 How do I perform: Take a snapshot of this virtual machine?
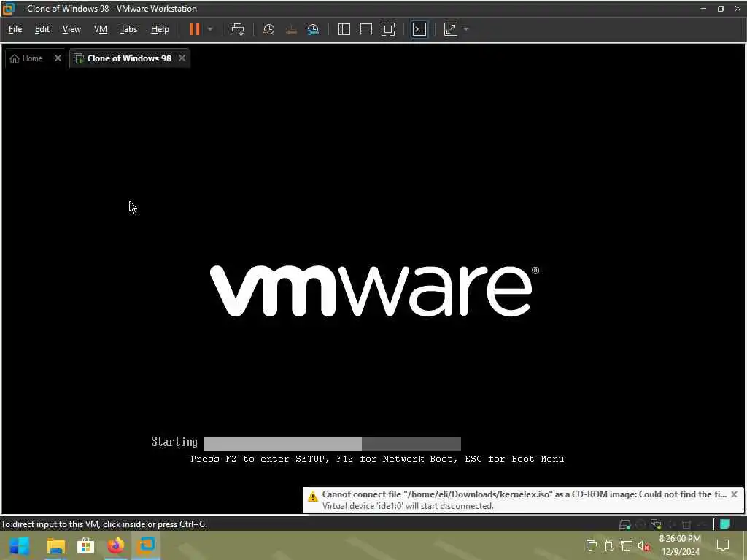click(x=268, y=29)
